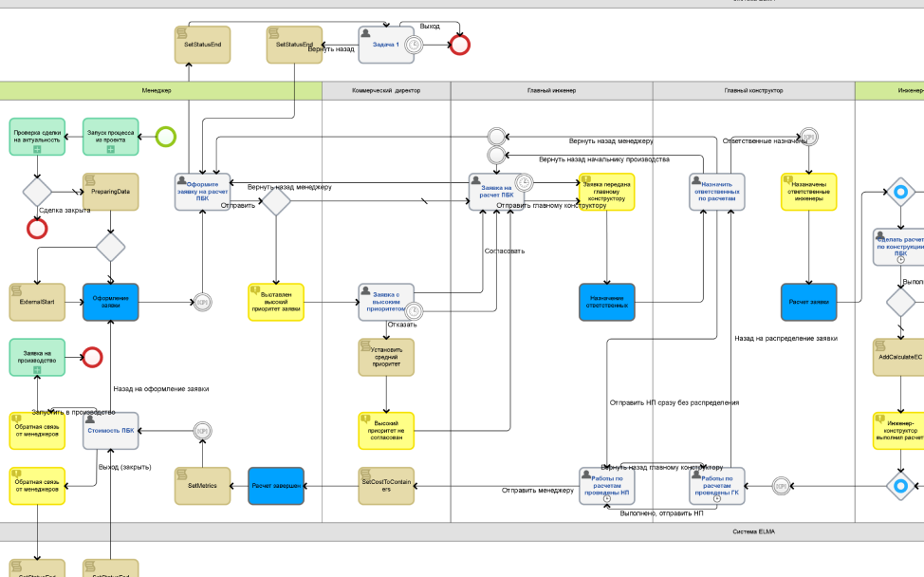
Task: Select red end event after Выход
Action: [x=460, y=45]
